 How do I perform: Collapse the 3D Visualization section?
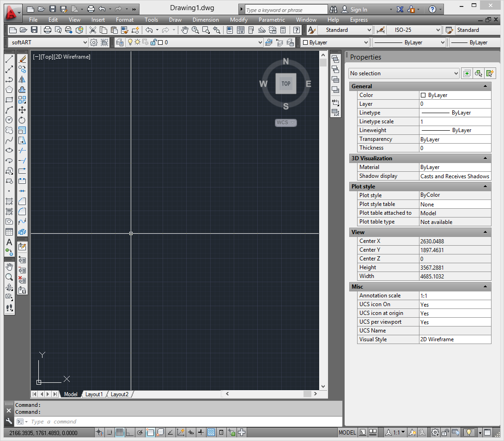point(485,158)
